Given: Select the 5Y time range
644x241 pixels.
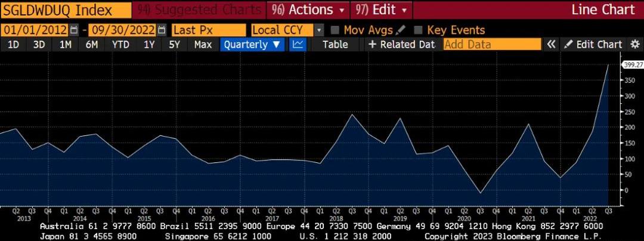Looking at the screenshot, I should pos(174,44).
